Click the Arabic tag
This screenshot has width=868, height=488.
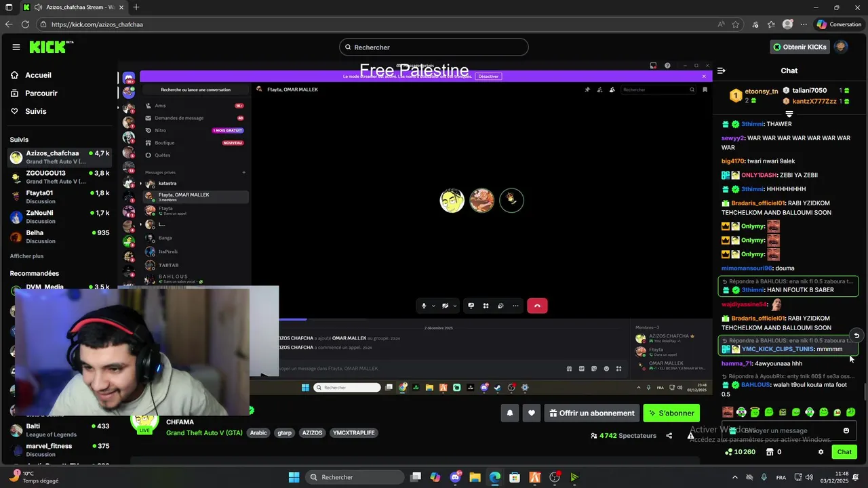[x=258, y=432]
